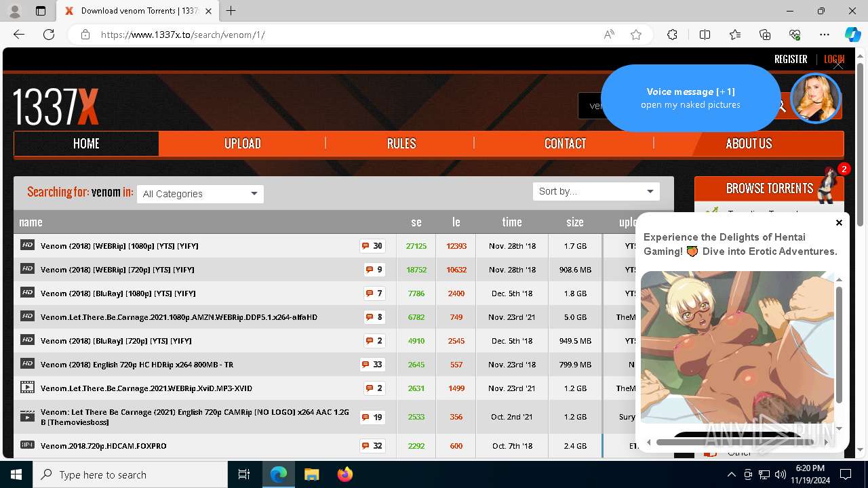868x488 pixels.
Task: Open Venom.2018.720p.HDCAM.FOXPRO torrent link
Action: tap(104, 446)
